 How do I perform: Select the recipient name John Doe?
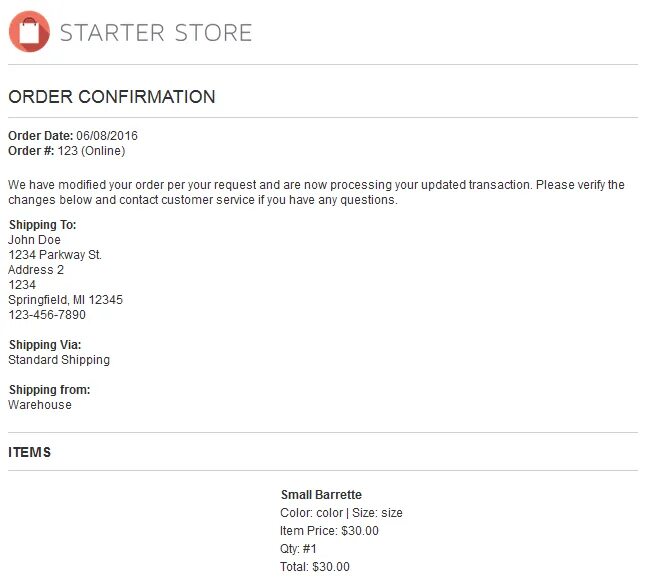[35, 240]
